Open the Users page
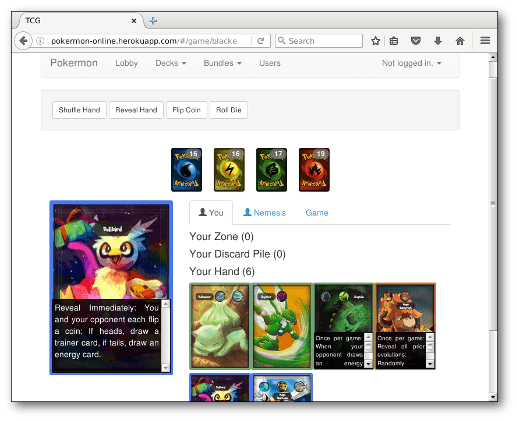Viewport: 517px width, 421px height. (x=270, y=63)
